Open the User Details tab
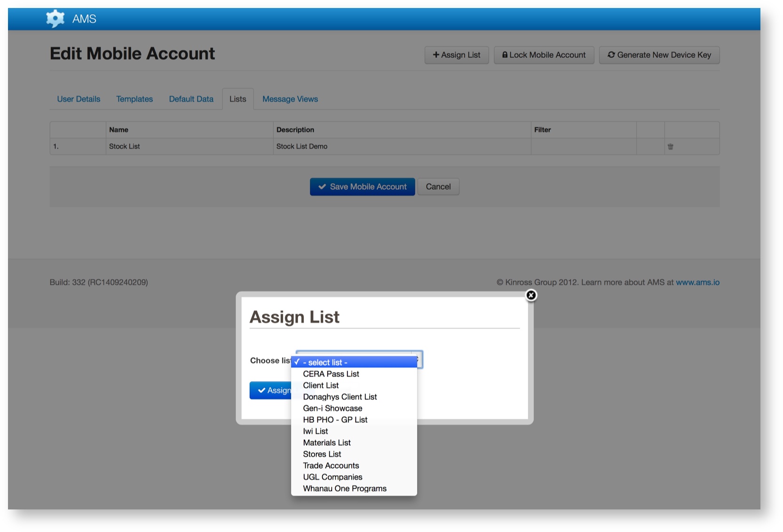This screenshot has height=532, width=783. (x=79, y=99)
